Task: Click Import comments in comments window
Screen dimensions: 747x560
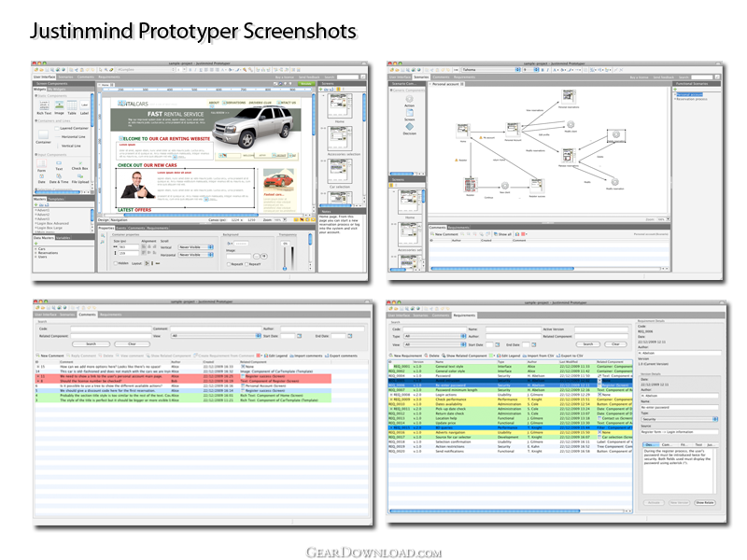Action: click(306, 356)
